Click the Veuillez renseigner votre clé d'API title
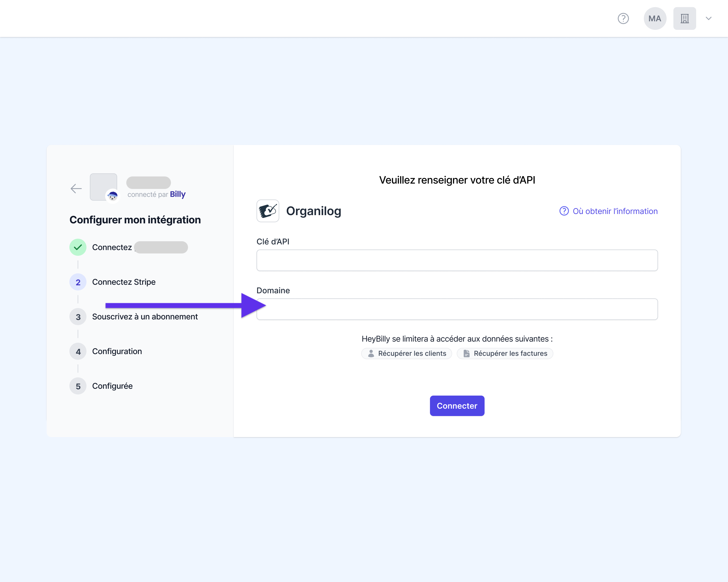This screenshot has height=582, width=728. pyautogui.click(x=457, y=180)
